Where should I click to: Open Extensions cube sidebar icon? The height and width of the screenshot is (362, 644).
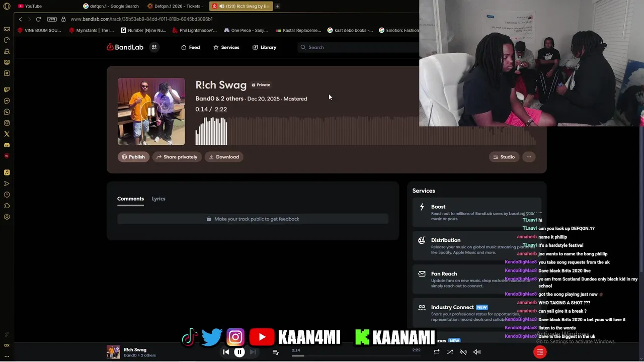(x=7, y=206)
